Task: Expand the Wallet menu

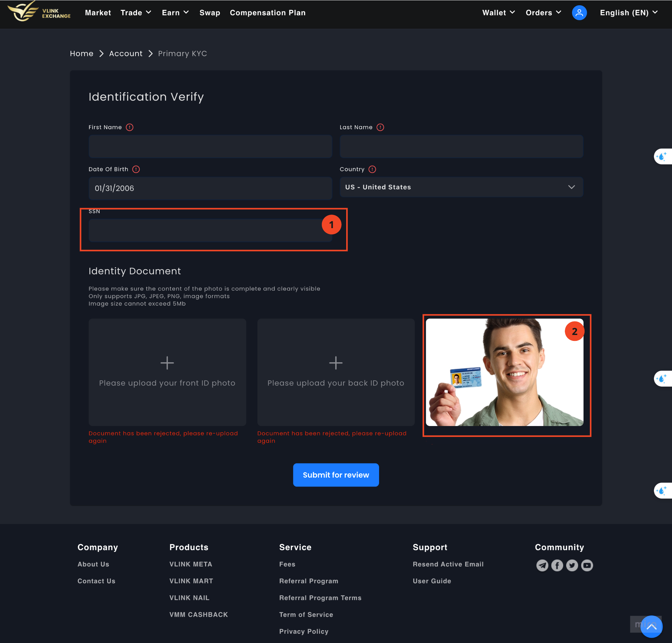Action: pyautogui.click(x=498, y=13)
